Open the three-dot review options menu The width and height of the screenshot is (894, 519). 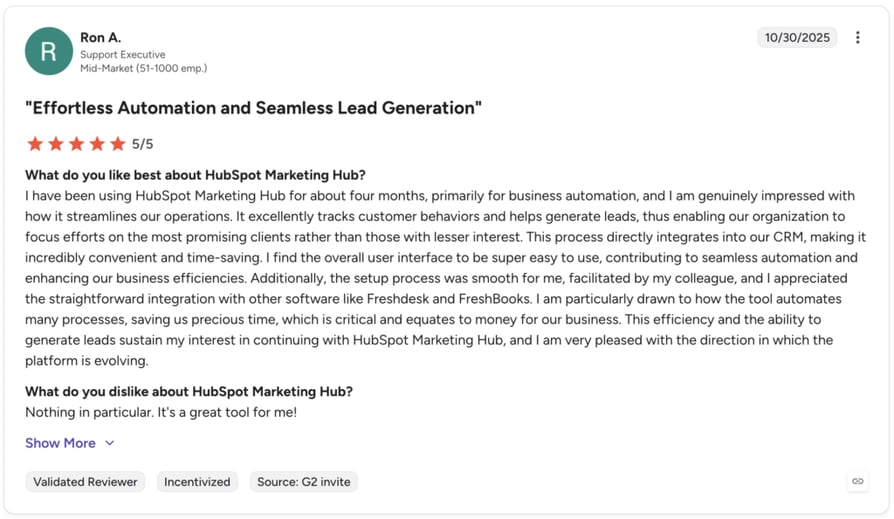(x=858, y=38)
